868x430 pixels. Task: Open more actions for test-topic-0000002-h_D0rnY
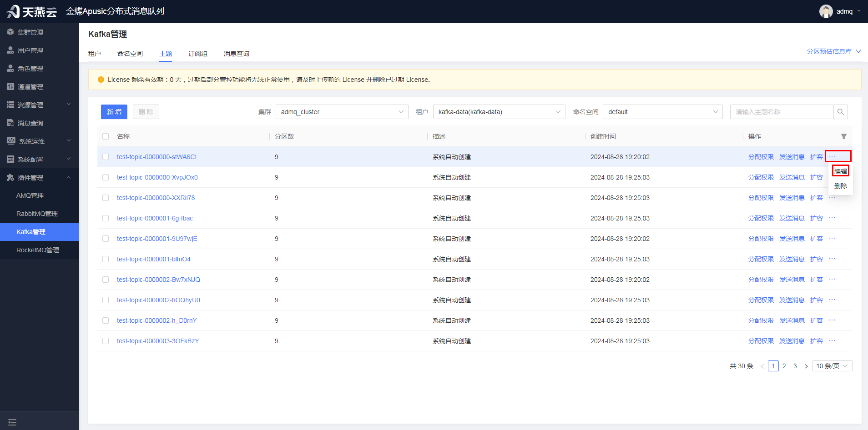pos(832,320)
